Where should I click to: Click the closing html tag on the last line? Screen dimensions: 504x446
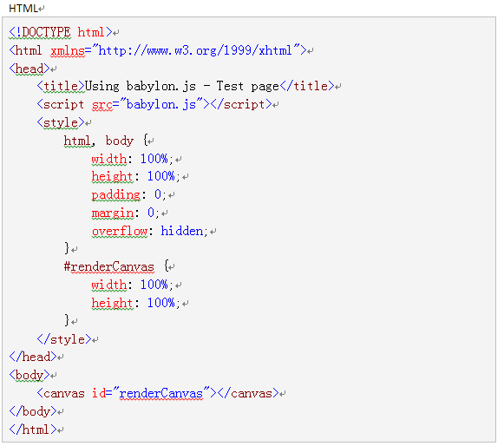click(x=33, y=430)
